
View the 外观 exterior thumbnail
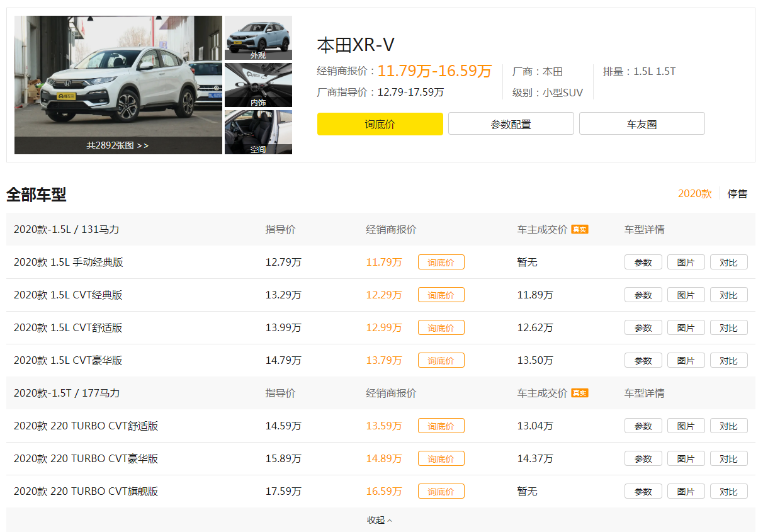click(x=258, y=38)
